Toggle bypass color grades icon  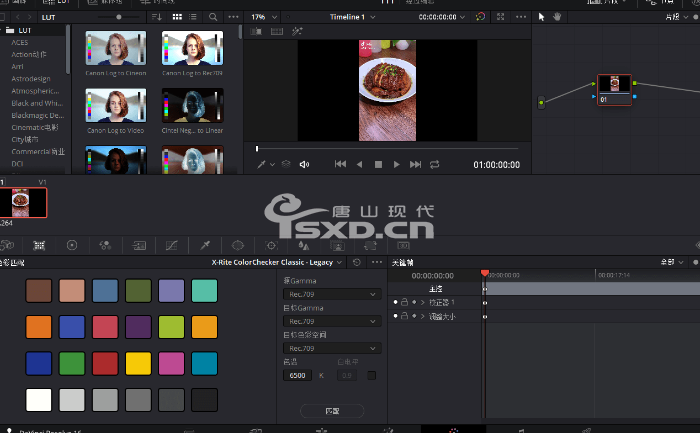(480, 17)
